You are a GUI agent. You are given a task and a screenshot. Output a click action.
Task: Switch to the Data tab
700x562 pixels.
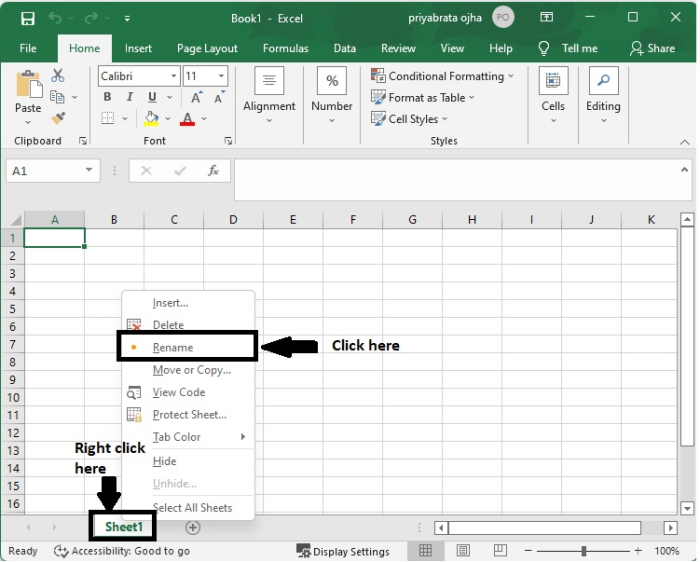[x=345, y=48]
